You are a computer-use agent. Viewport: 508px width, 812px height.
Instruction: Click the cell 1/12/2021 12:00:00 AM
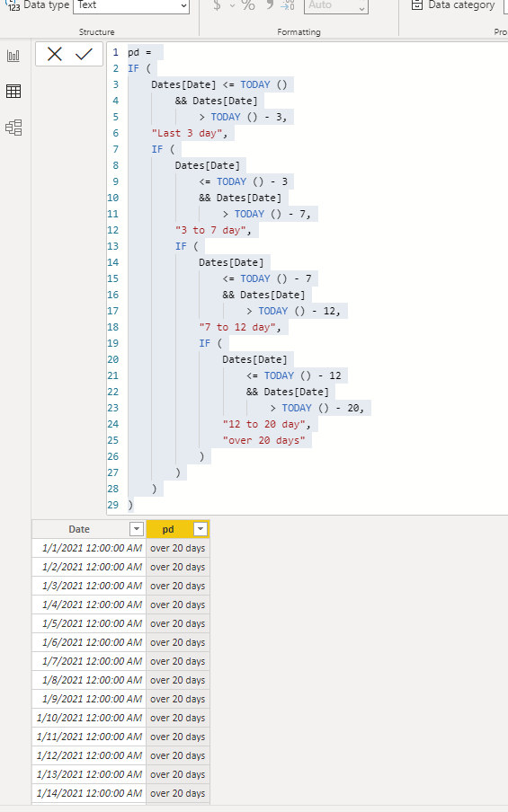point(89,755)
